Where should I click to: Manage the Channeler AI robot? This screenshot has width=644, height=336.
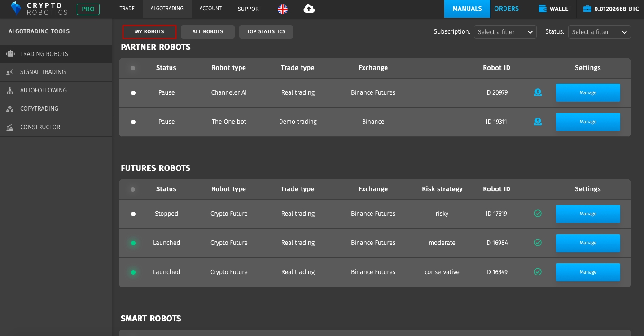click(x=588, y=93)
